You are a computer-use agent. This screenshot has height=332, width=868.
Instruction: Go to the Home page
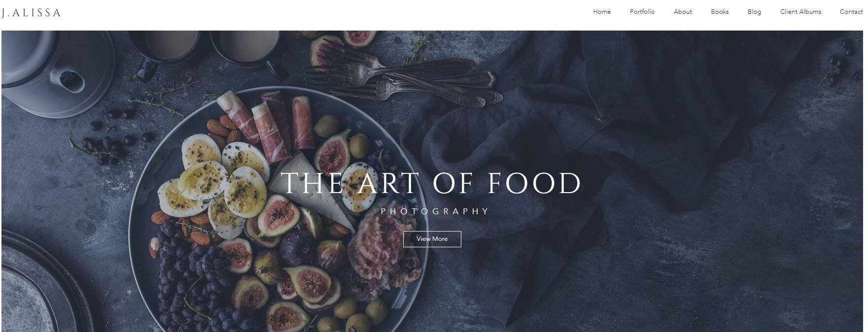pyautogui.click(x=602, y=12)
